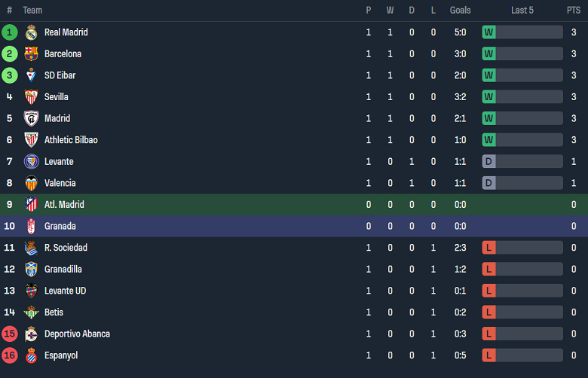Click the SD Eibar club crest
The width and height of the screenshot is (588, 378).
pos(31,75)
